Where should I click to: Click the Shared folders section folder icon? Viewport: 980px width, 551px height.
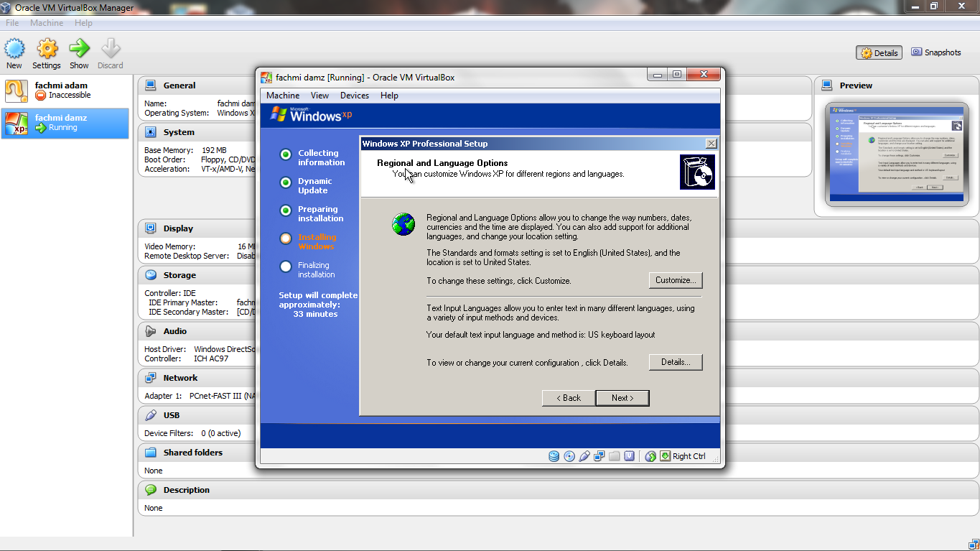coord(151,453)
